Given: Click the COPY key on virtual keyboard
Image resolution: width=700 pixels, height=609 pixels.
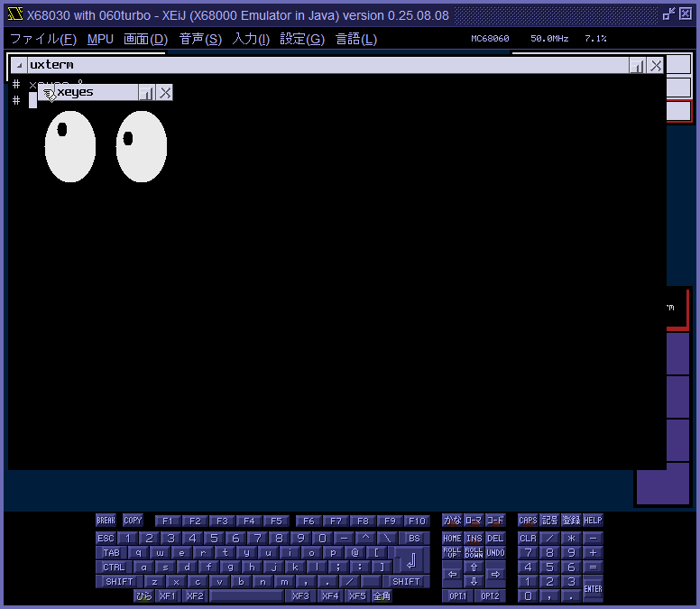Looking at the screenshot, I should click(133, 521).
